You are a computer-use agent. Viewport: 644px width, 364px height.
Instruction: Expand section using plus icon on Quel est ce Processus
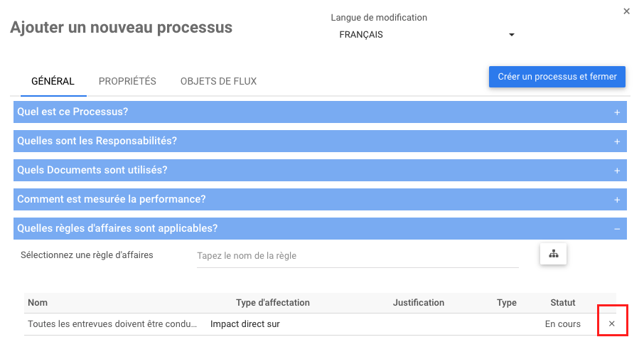(x=616, y=112)
